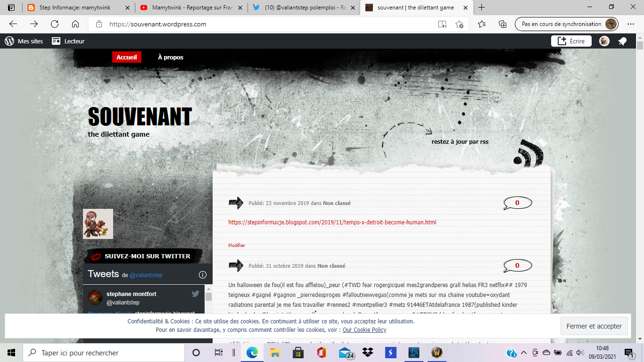644x362 pixels.
Task: Open the WordPress Lecteur reader
Action: coord(68,41)
